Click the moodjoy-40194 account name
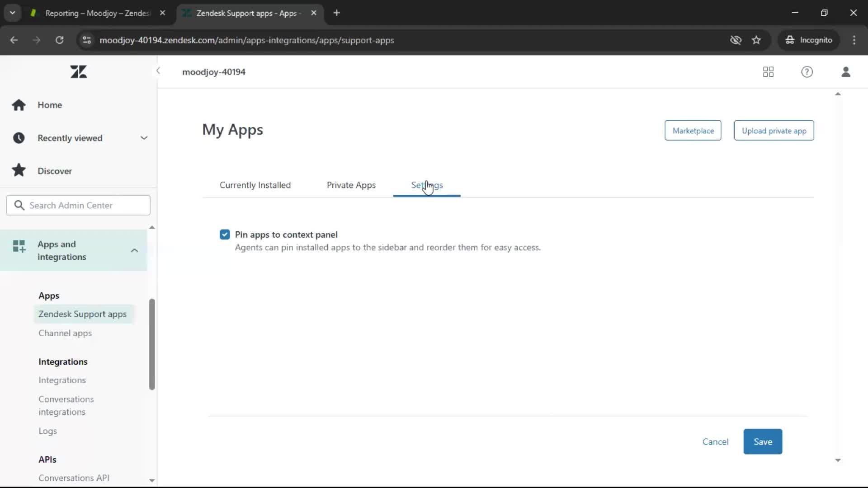The width and height of the screenshot is (868, 488). point(214,72)
